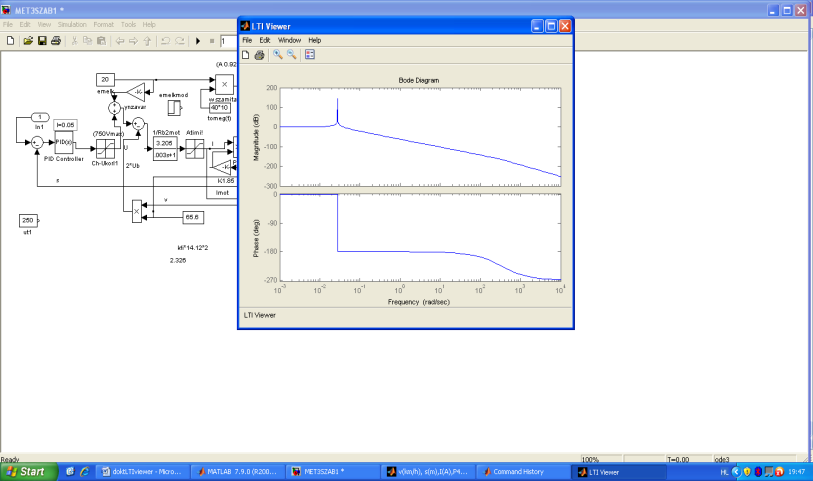Click the Phase (deg) axis label
Viewport: 813px width, 481px height.
pyautogui.click(x=256, y=238)
